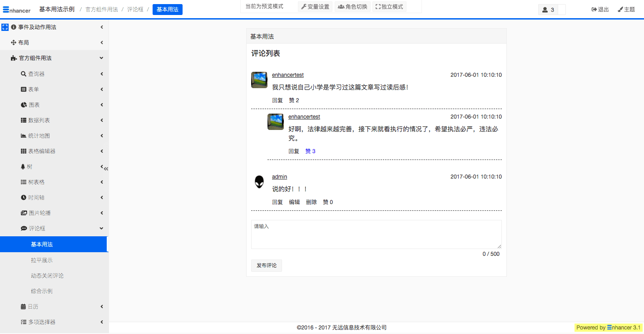Click the fullscreen icon above the sidebar
The width and height of the screenshot is (644, 334).
5,27
